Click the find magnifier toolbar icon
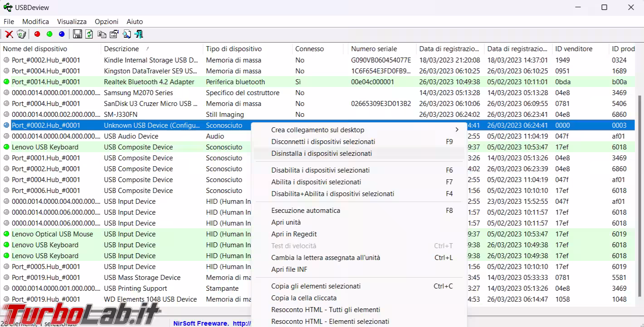Viewport: 644px width, 327px height. pyautogui.click(x=127, y=34)
